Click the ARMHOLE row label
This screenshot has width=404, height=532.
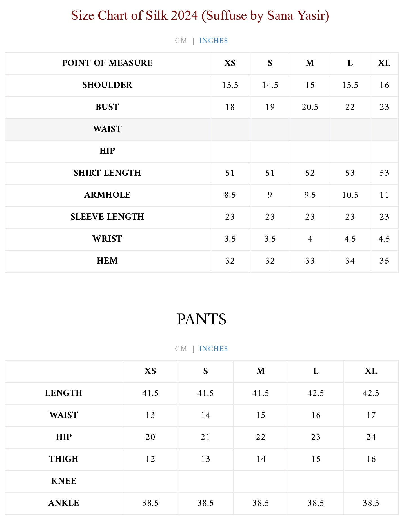[x=107, y=195]
